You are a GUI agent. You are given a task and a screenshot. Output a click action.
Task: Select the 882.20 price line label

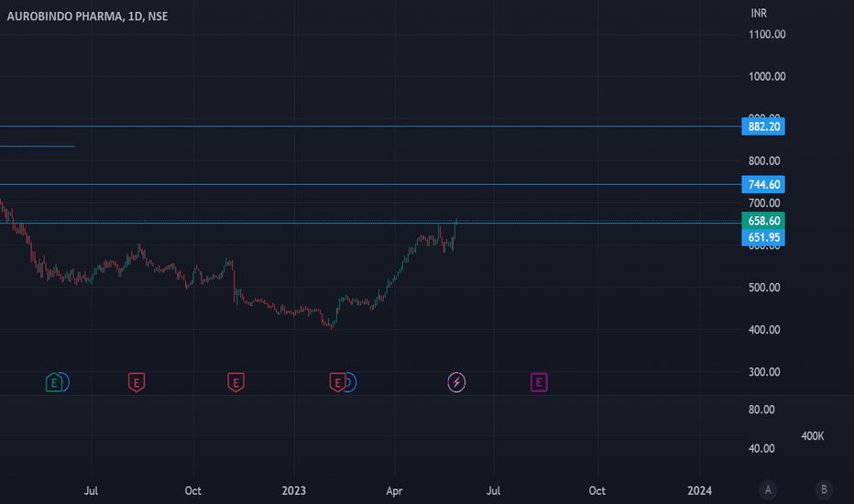coord(763,126)
